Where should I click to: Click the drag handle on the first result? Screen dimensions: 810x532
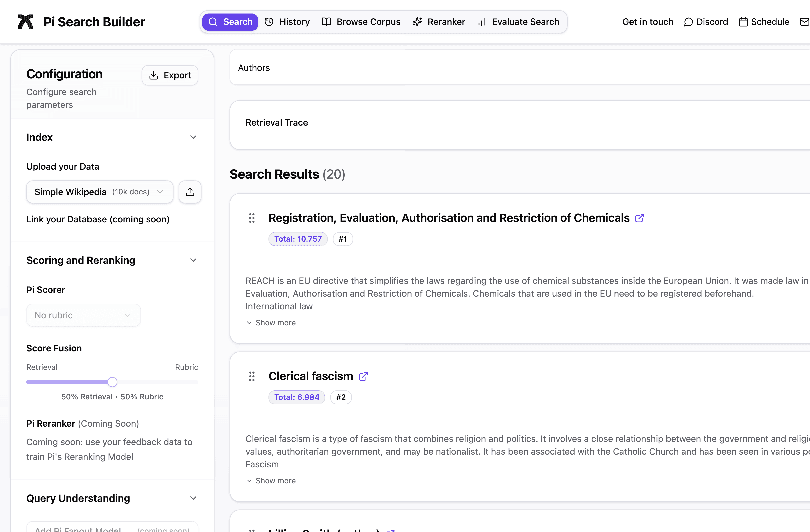[x=252, y=218]
